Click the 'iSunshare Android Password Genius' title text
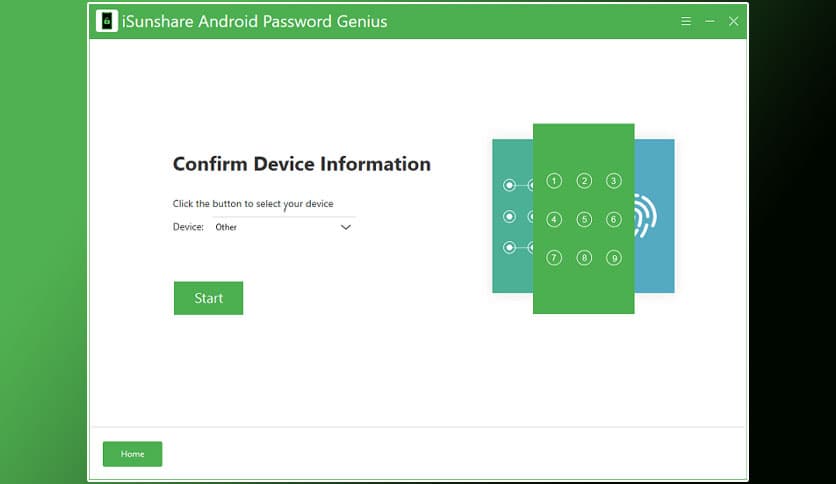Screen dimensions: 836x484 tap(255, 21)
